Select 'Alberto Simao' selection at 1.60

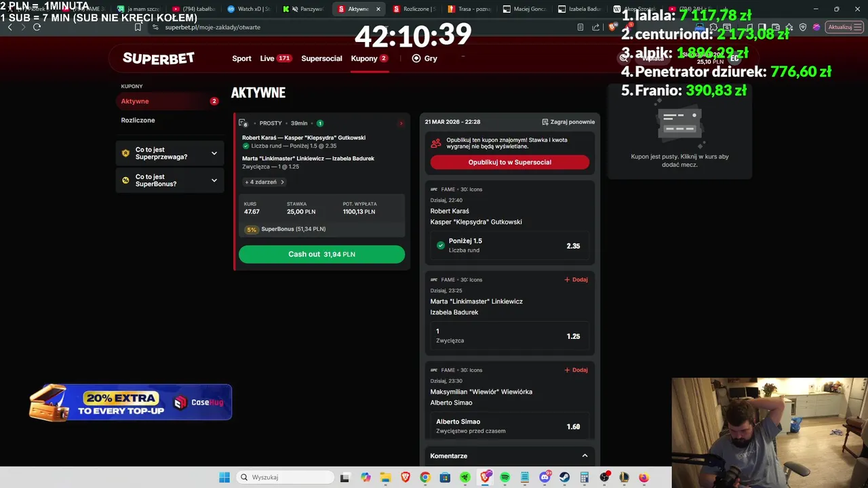coord(509,426)
